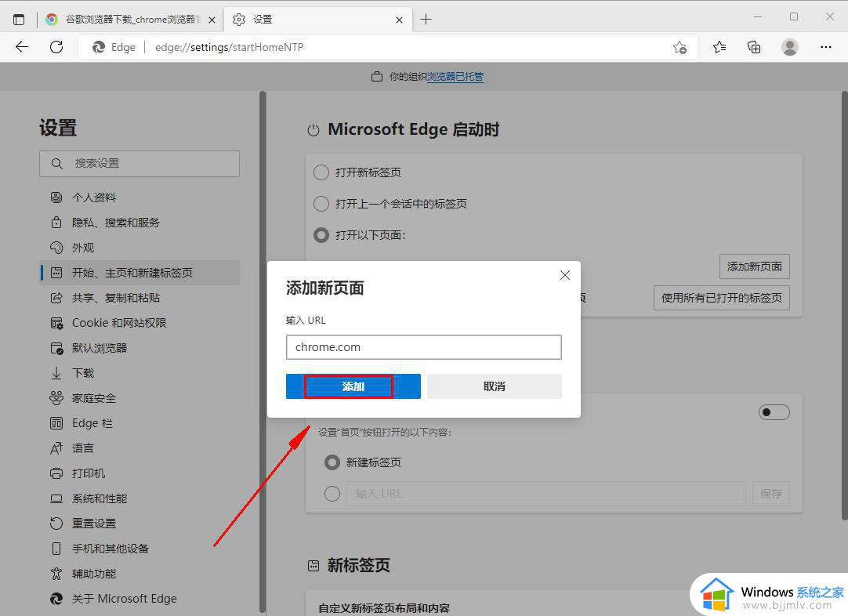The width and height of the screenshot is (848, 616).
Task: Open Cookie 和网站权限 settings
Action: pos(140,323)
